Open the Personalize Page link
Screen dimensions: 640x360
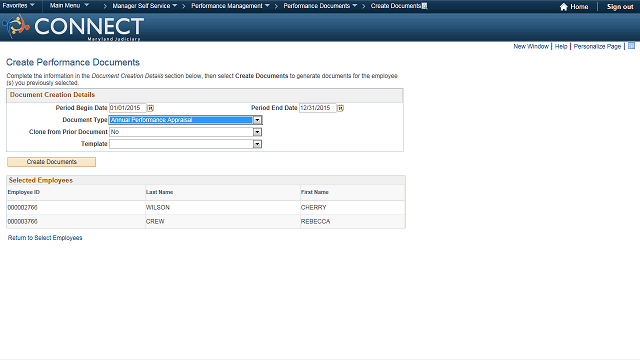coord(597,47)
